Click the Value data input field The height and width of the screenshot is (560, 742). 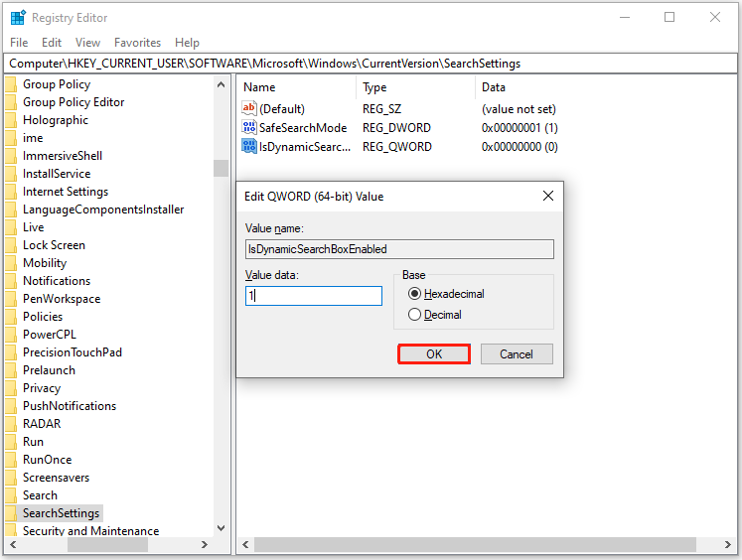[314, 296]
